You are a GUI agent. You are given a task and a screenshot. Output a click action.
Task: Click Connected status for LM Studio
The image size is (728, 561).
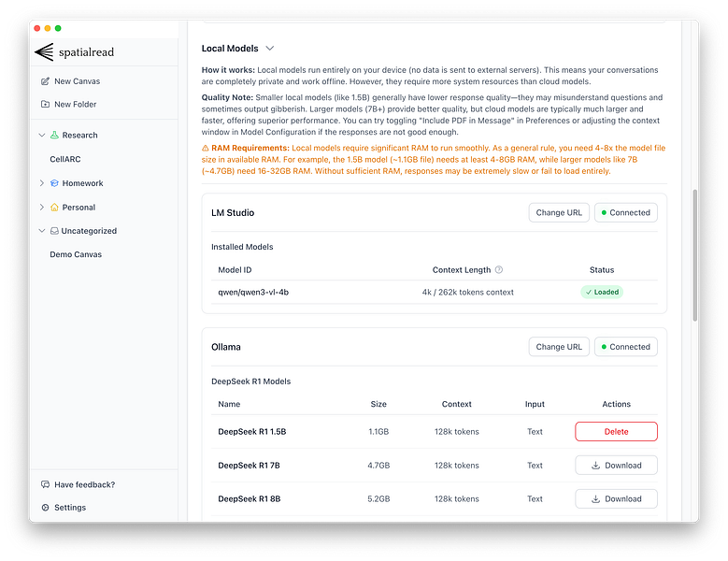626,212
